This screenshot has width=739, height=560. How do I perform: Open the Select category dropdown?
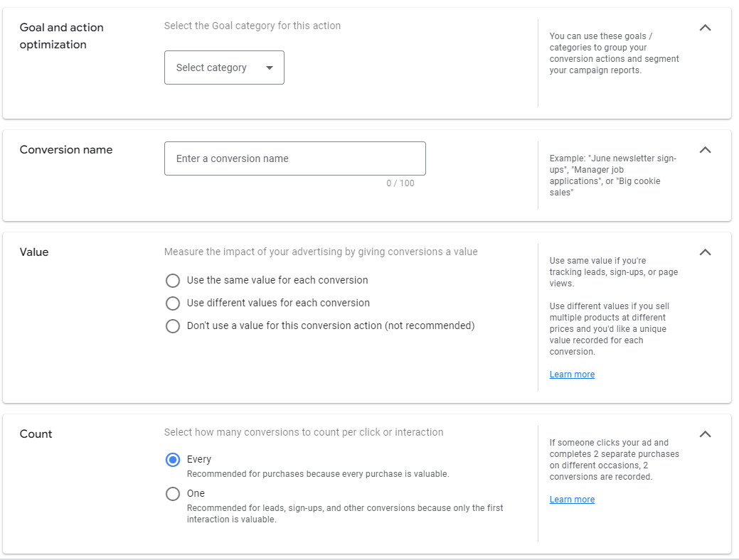pyautogui.click(x=224, y=68)
